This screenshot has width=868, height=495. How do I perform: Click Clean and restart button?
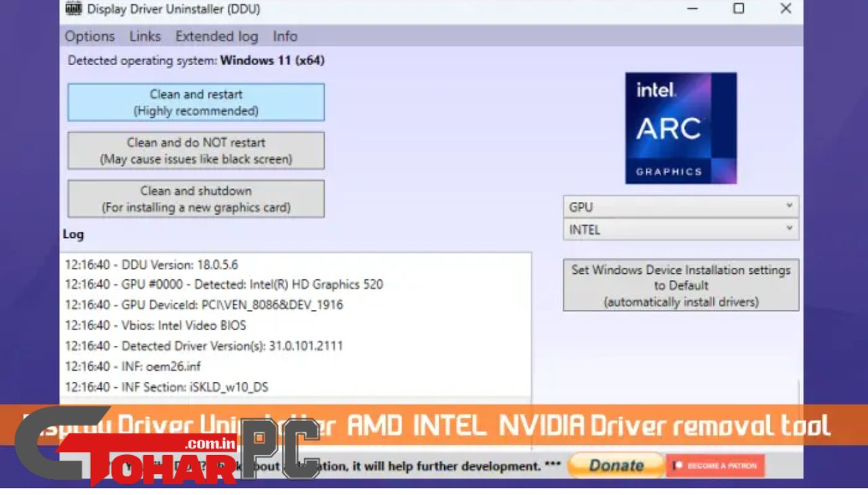196,102
